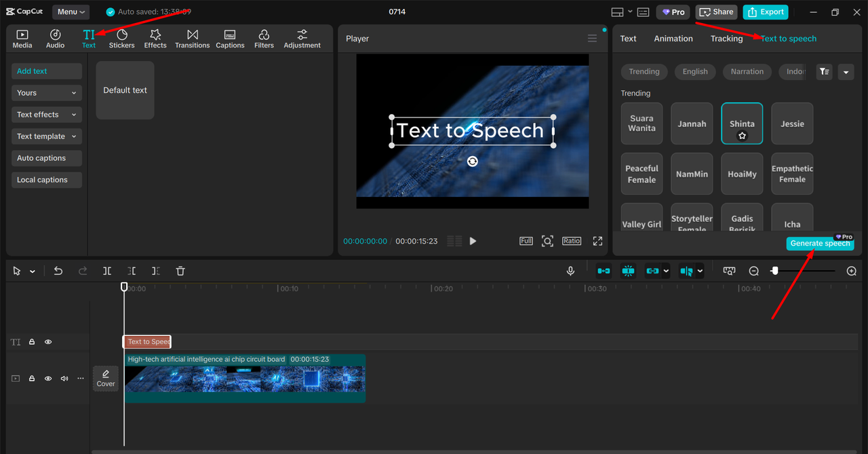Click the Cover button on video track
This screenshot has height=454, width=868.
pyautogui.click(x=106, y=379)
